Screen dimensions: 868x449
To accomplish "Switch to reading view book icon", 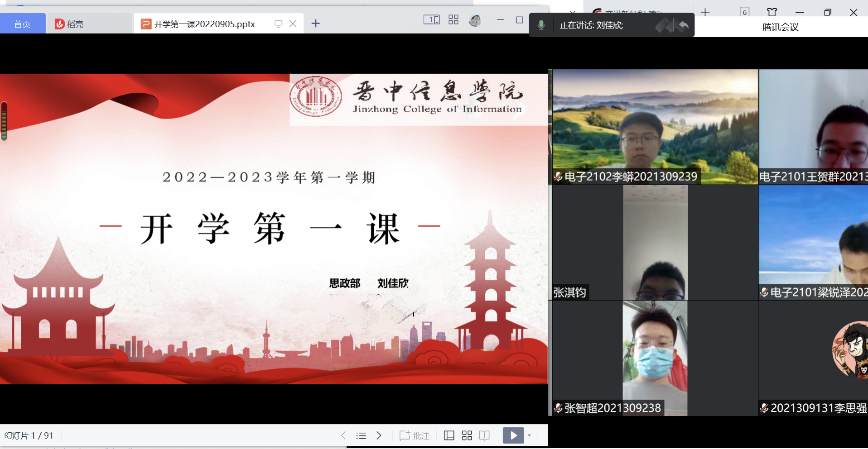I will 484,435.
